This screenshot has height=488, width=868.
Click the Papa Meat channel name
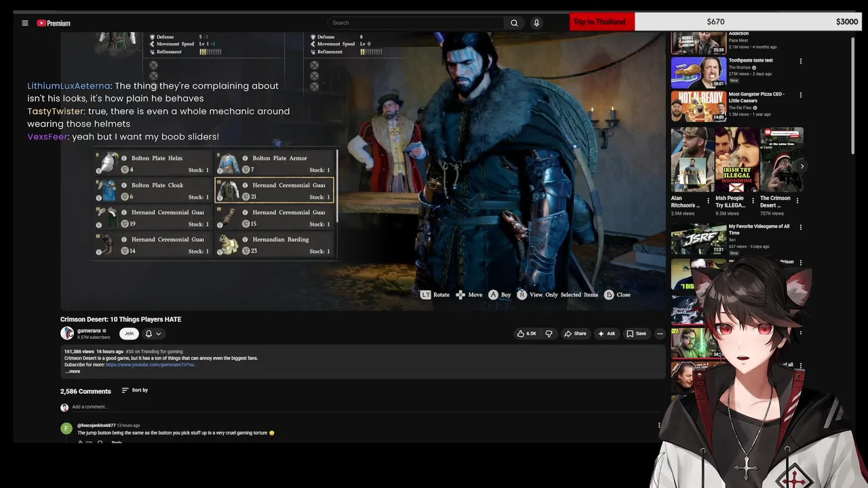click(738, 40)
